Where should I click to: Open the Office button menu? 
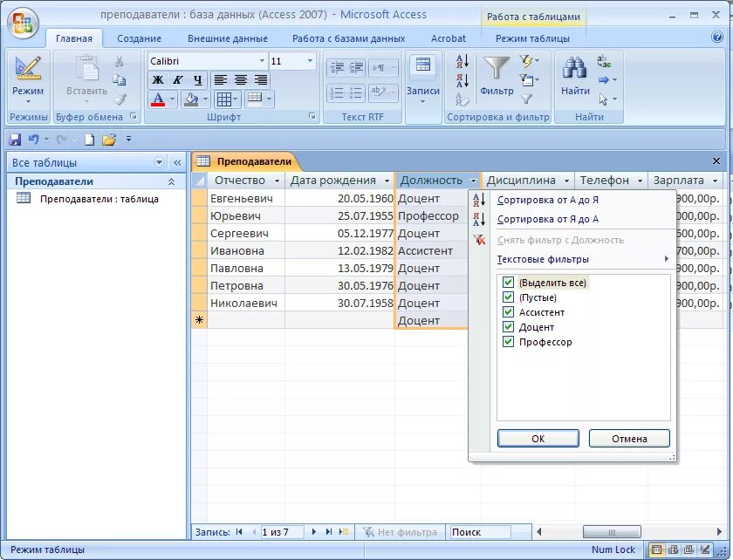pyautogui.click(x=23, y=23)
